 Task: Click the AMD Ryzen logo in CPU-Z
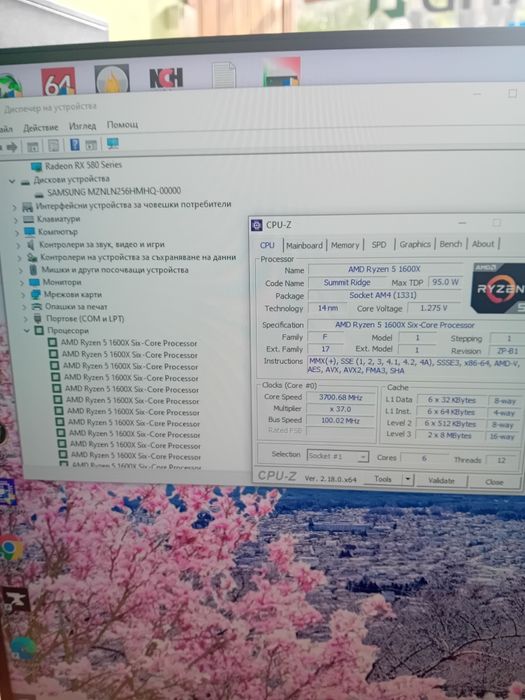[499, 288]
